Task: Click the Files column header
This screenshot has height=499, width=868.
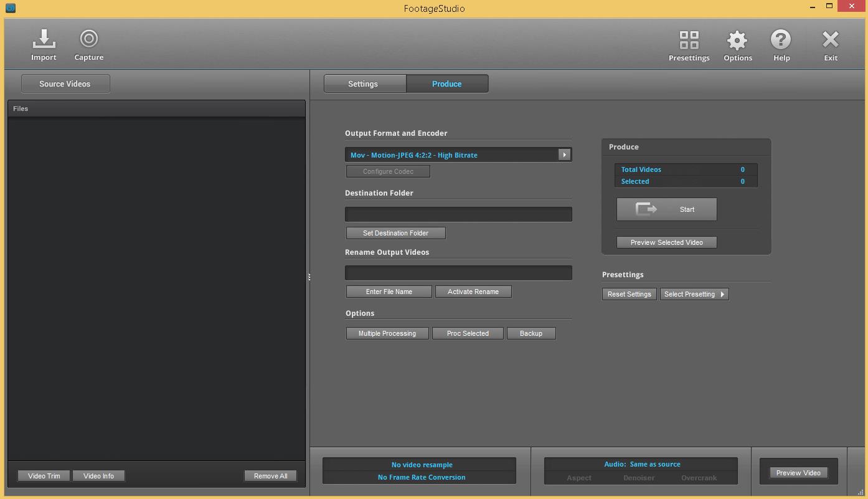Action: (x=156, y=108)
